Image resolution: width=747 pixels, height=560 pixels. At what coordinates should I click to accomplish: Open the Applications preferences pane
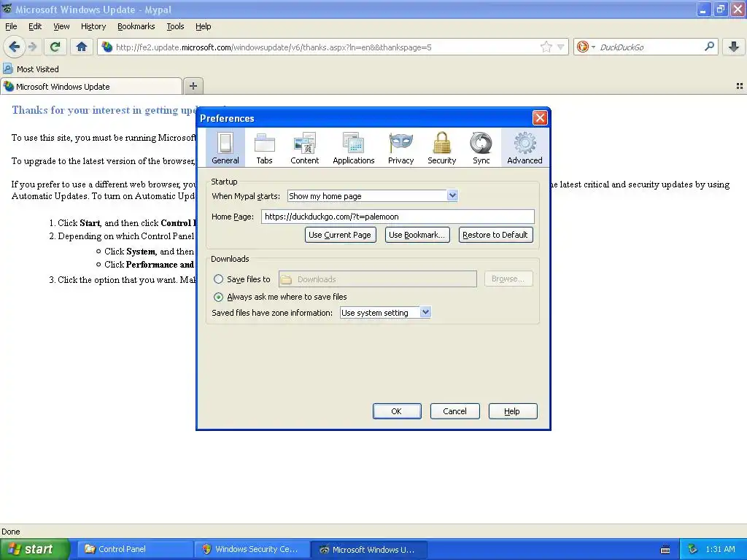coord(354,147)
